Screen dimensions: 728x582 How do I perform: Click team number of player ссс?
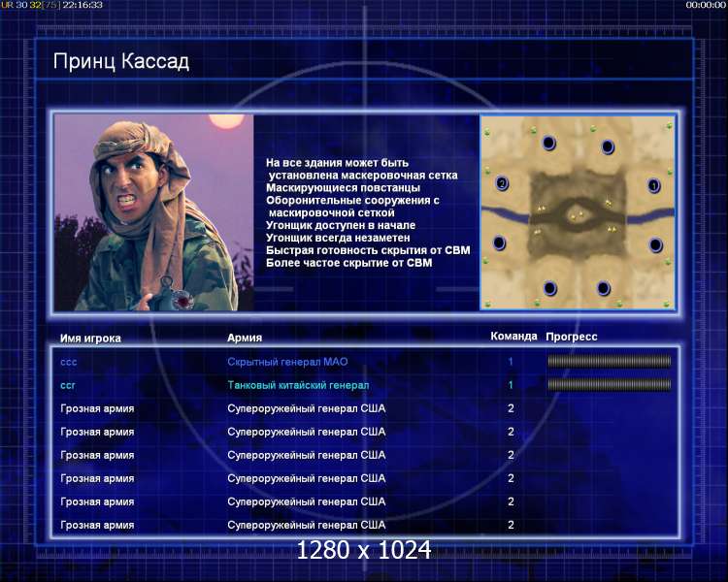(x=511, y=362)
